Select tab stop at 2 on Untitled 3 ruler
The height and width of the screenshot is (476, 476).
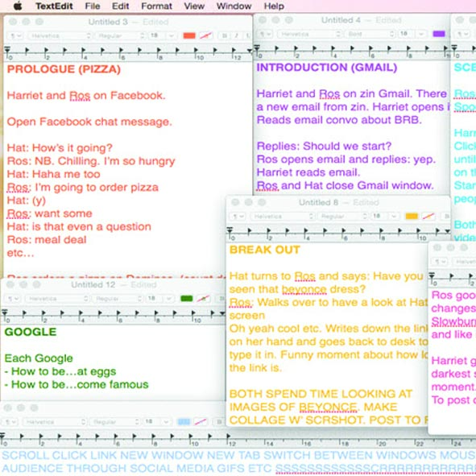coord(46,51)
